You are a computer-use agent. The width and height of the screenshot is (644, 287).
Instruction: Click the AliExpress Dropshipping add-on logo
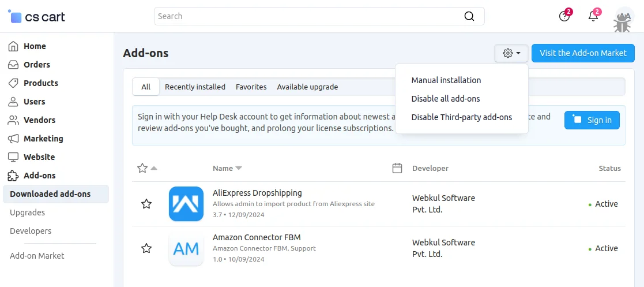[x=186, y=204]
